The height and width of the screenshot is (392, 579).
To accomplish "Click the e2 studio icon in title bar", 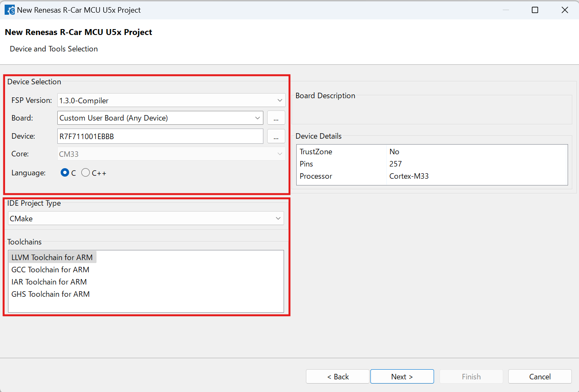I will [10, 10].
